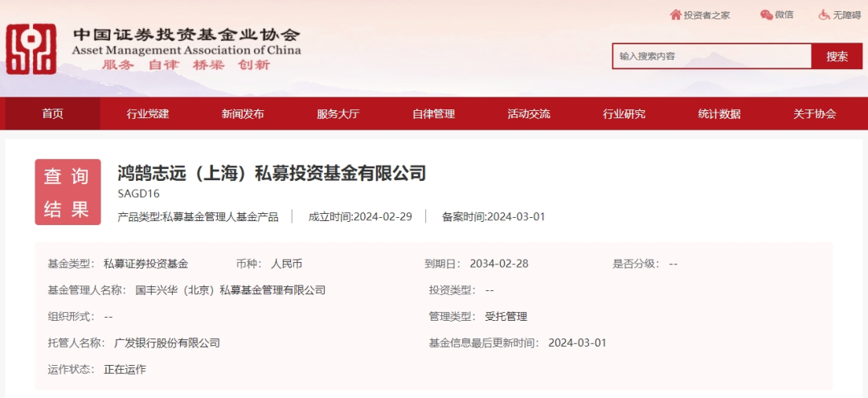Open the 微信 link
Viewport: 868px width, 398px height.
click(784, 15)
